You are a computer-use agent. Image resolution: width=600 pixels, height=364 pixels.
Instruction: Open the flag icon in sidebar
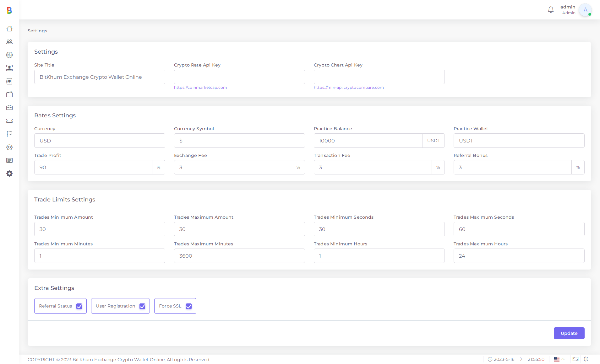click(9, 134)
